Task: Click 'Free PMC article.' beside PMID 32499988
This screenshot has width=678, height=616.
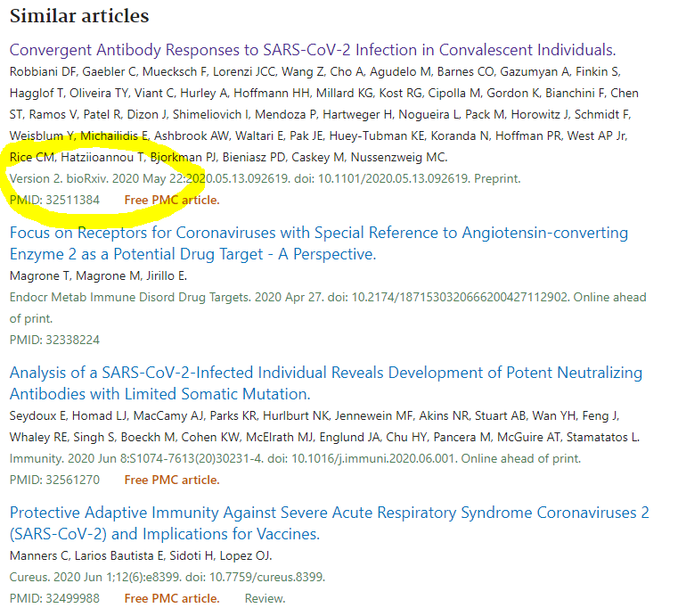Action: pos(172,598)
